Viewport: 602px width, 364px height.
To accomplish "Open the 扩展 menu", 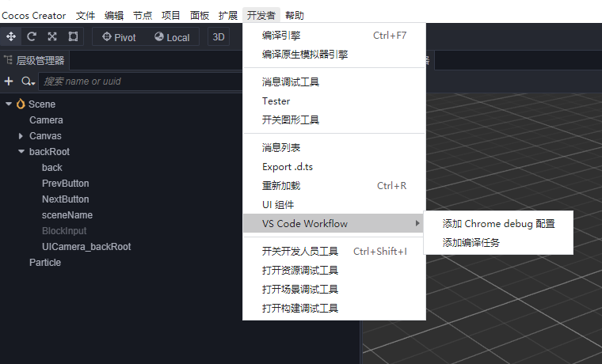I will tap(228, 15).
